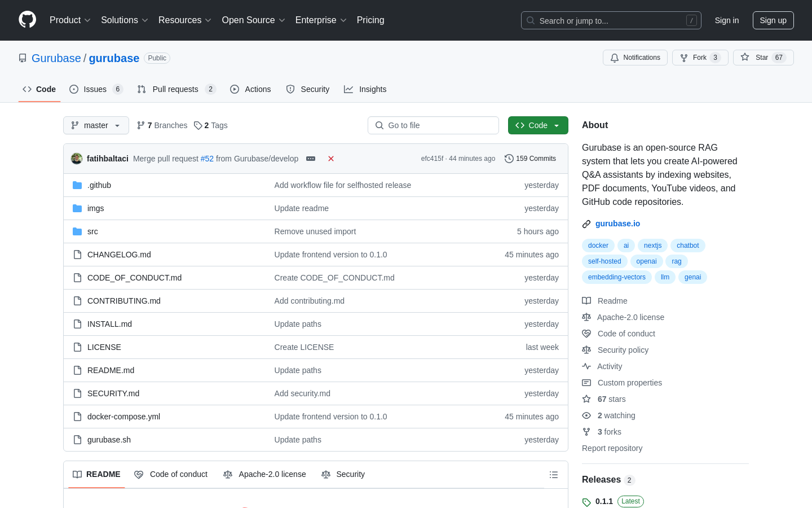The image size is (812, 508).
Task: Visit the gurubase.io website link
Action: pyautogui.click(x=617, y=224)
